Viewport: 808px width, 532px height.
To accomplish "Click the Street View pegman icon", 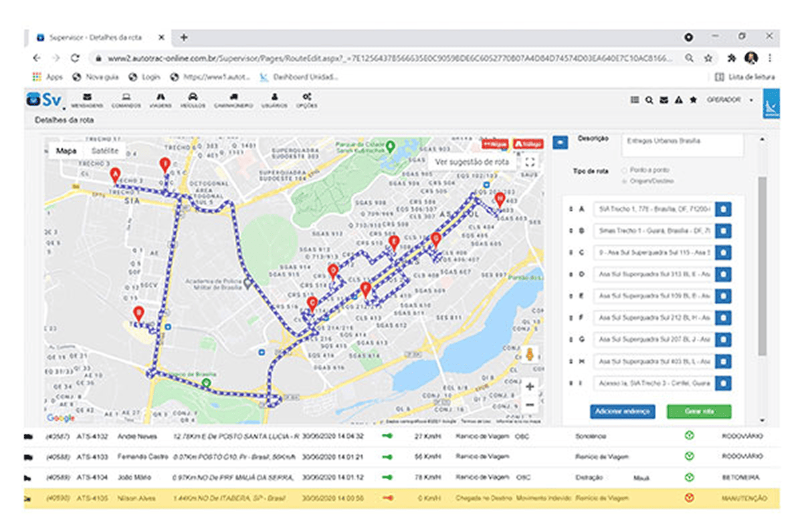I will (x=530, y=355).
